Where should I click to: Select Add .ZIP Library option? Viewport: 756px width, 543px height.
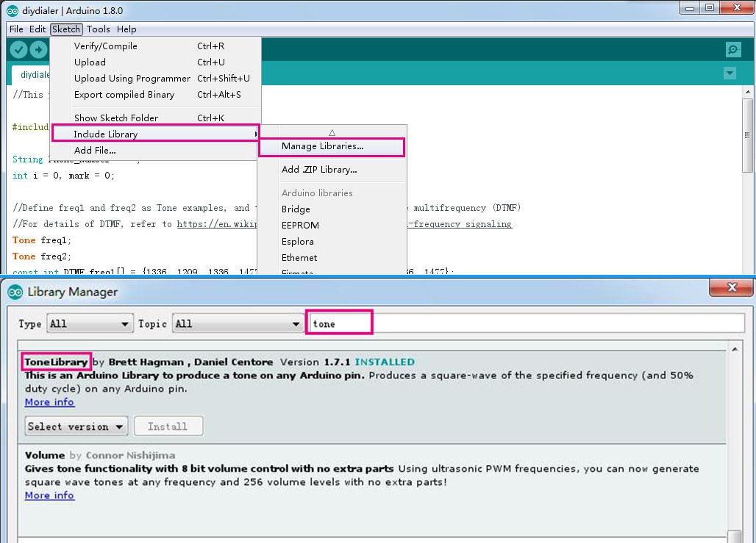(319, 170)
